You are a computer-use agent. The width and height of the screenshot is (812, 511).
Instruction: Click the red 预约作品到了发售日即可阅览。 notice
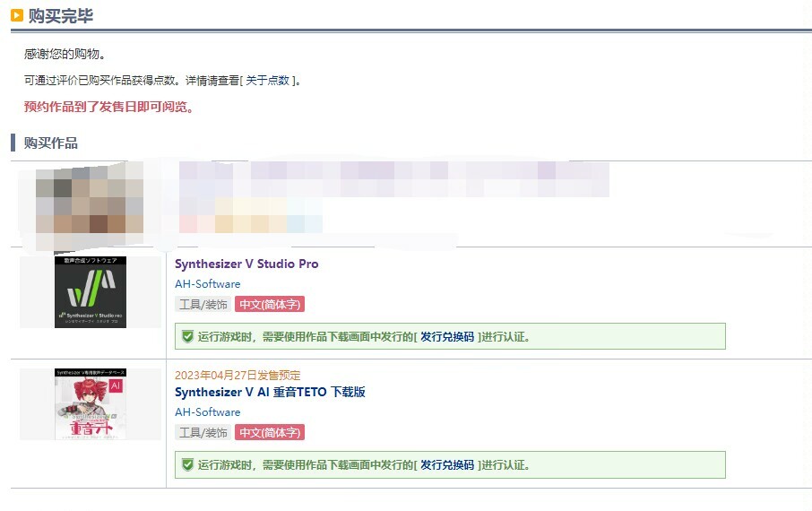tap(108, 108)
